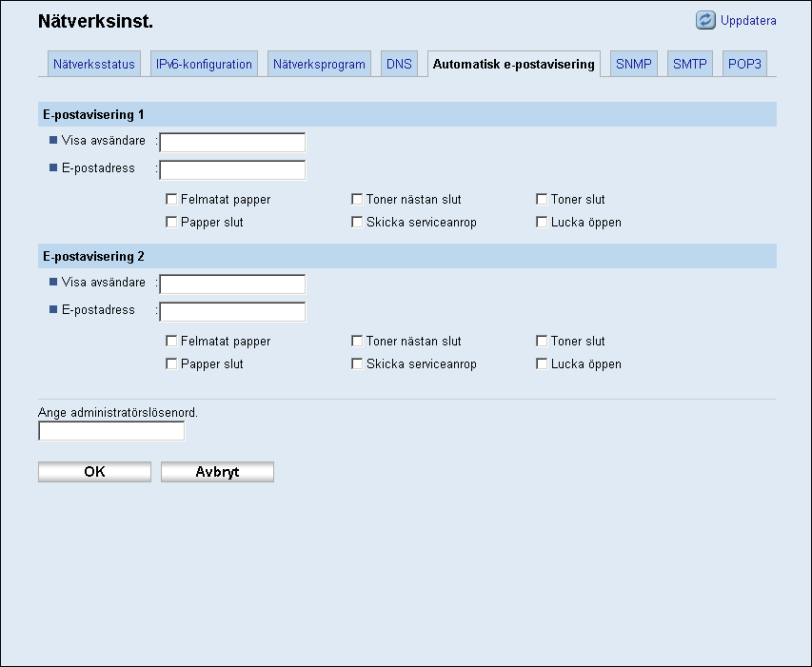Focus E-postadress field in E-postavisering 1
The height and width of the screenshot is (667, 812).
coord(232,170)
